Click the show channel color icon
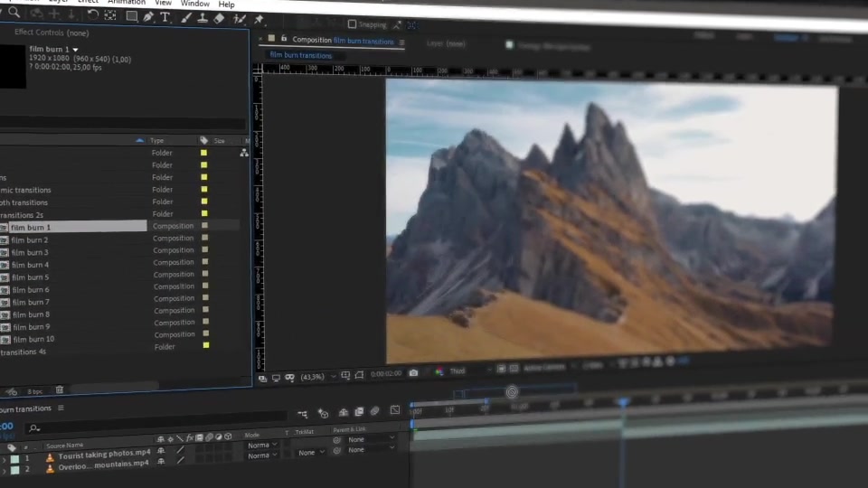 [439, 371]
